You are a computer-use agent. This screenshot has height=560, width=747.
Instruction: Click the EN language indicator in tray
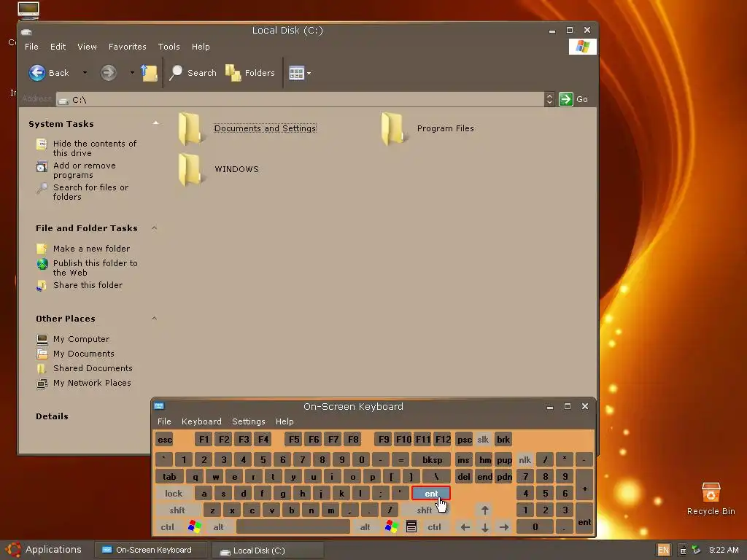tap(663, 550)
